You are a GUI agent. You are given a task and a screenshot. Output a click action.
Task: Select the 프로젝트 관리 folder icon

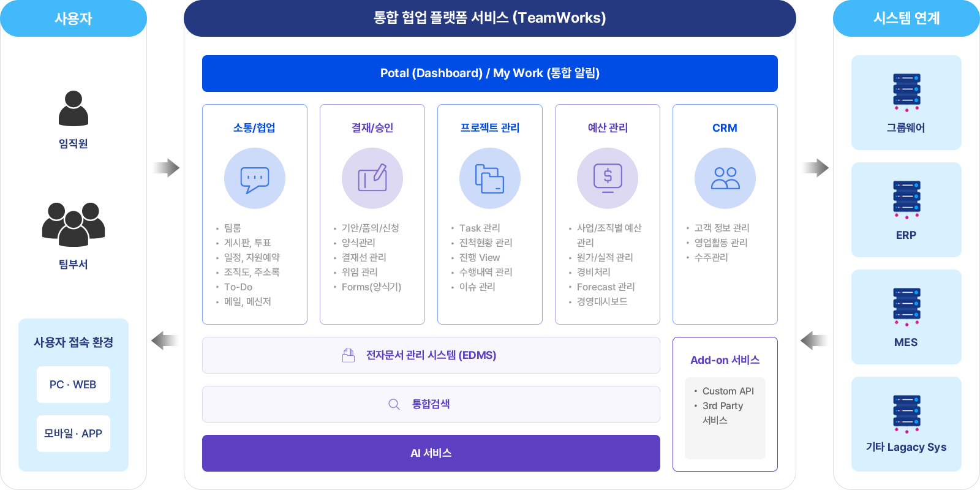point(490,179)
